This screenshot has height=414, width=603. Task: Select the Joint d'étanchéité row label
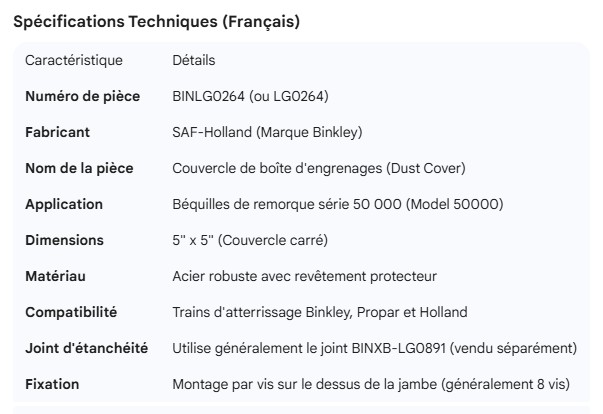point(87,348)
